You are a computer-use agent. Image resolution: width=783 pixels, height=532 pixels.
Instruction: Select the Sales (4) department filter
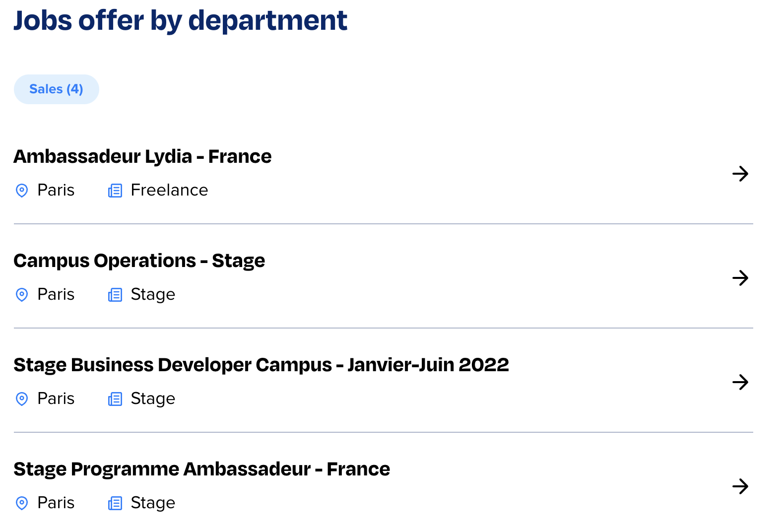click(x=56, y=89)
